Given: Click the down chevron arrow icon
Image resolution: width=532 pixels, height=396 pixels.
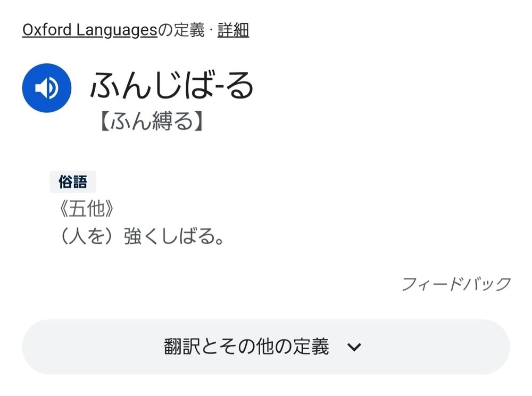Looking at the screenshot, I should tap(354, 347).
